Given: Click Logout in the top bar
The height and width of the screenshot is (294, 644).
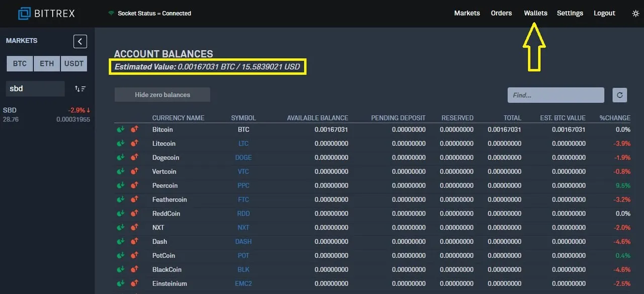Looking at the screenshot, I should pyautogui.click(x=604, y=13).
